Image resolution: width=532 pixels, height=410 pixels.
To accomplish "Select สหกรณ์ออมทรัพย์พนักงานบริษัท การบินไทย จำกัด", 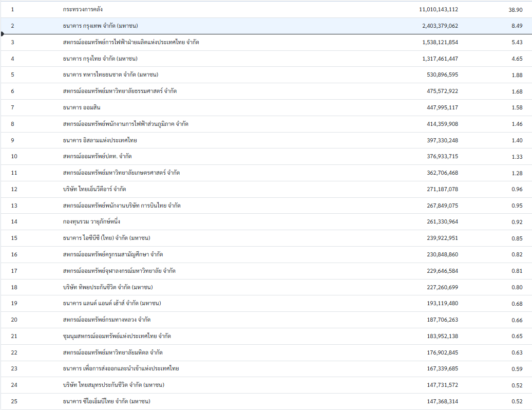I will click(122, 206).
